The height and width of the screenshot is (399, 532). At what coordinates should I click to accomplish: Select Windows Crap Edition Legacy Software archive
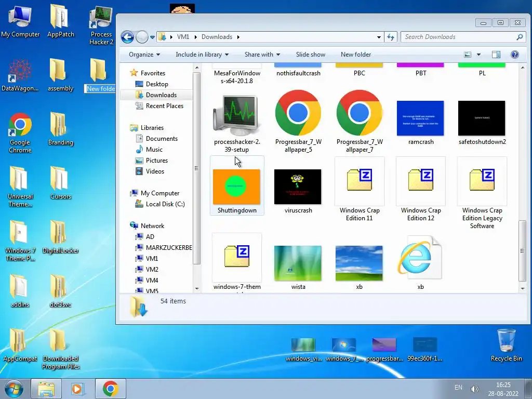tap(482, 193)
